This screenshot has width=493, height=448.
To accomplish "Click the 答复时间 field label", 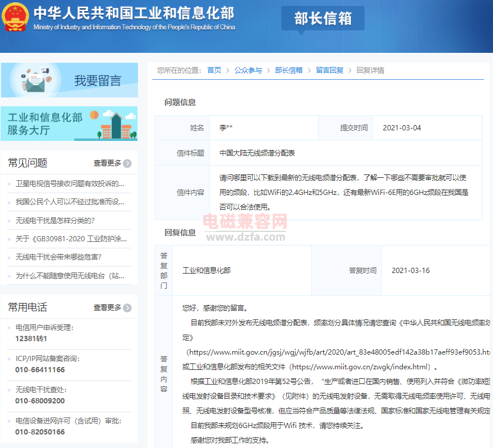I will click(x=363, y=271).
